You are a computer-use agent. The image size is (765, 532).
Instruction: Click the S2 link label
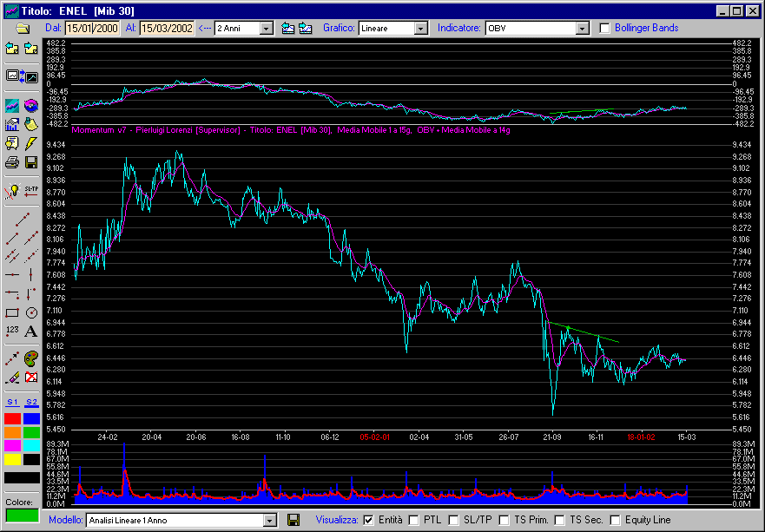(x=31, y=402)
